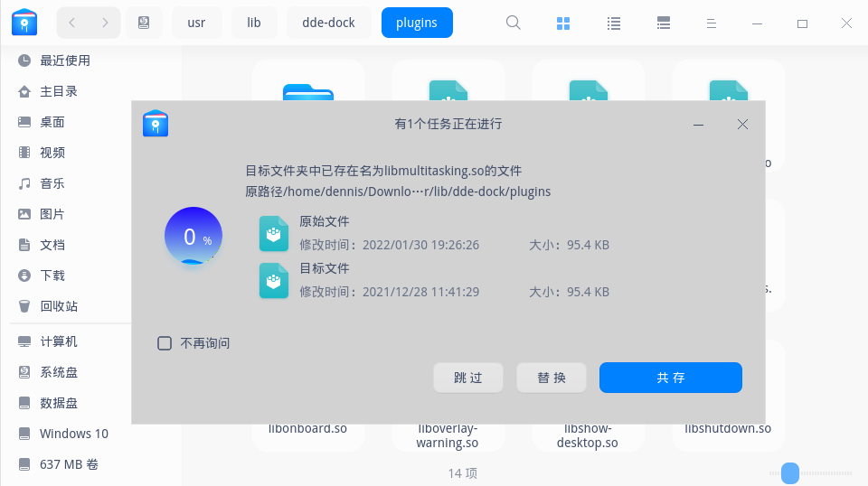
Task: Open the hamburger main menu
Action: click(x=712, y=23)
